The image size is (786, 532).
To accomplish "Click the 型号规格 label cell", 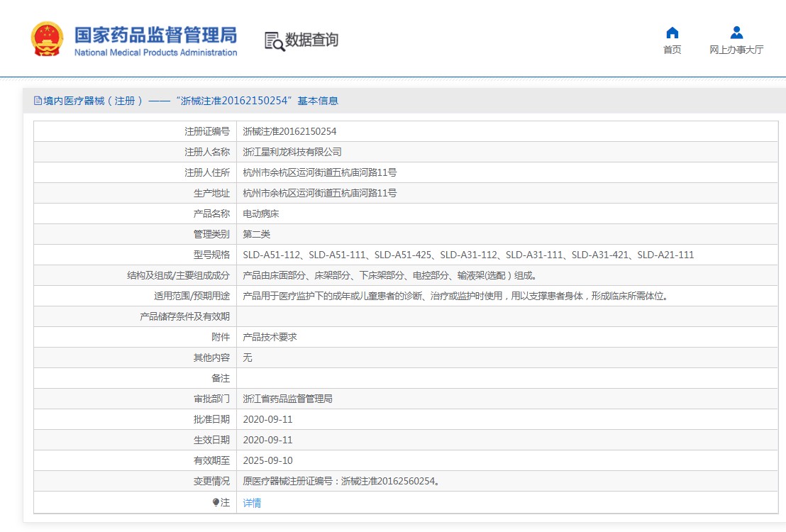I will click(135, 255).
